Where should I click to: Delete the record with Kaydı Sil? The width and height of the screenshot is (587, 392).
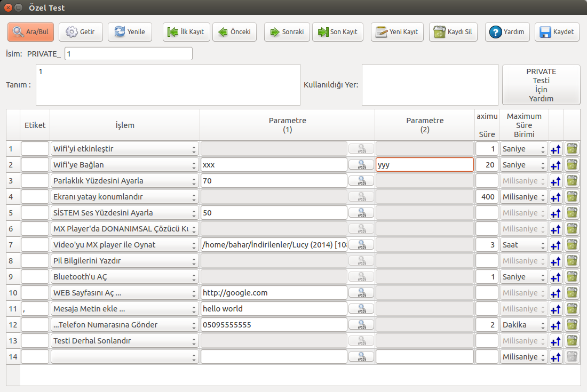453,32
